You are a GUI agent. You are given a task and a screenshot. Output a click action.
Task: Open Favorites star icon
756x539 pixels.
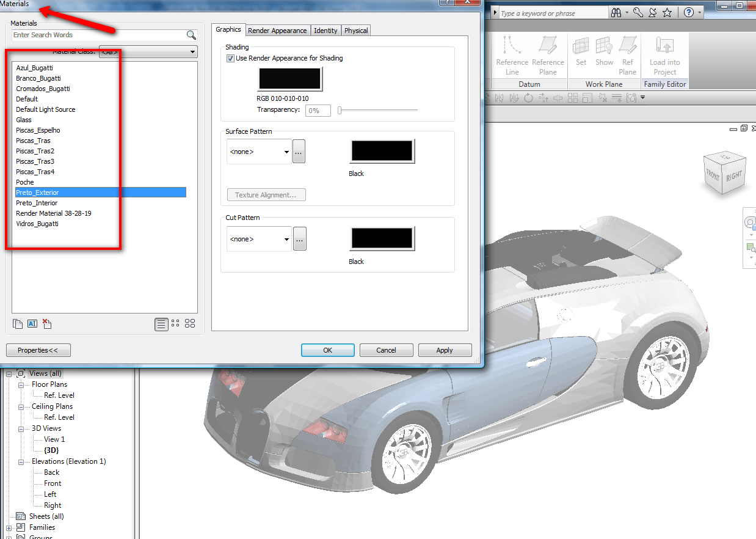click(x=667, y=13)
